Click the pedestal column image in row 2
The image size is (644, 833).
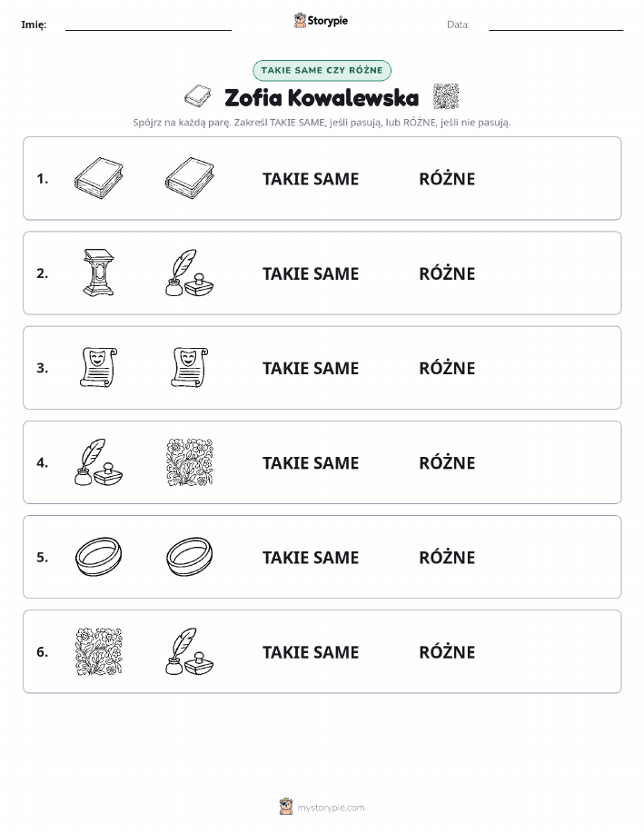(99, 273)
